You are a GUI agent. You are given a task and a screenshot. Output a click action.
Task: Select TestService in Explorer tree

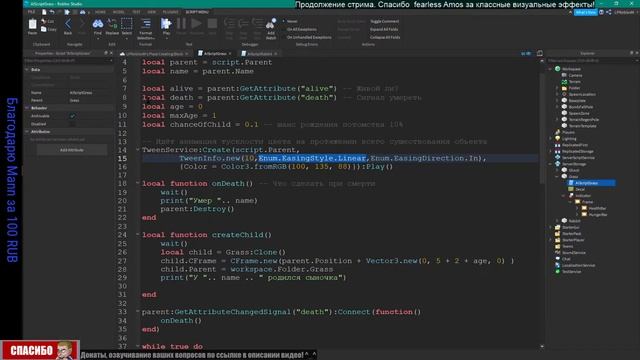coord(571,271)
